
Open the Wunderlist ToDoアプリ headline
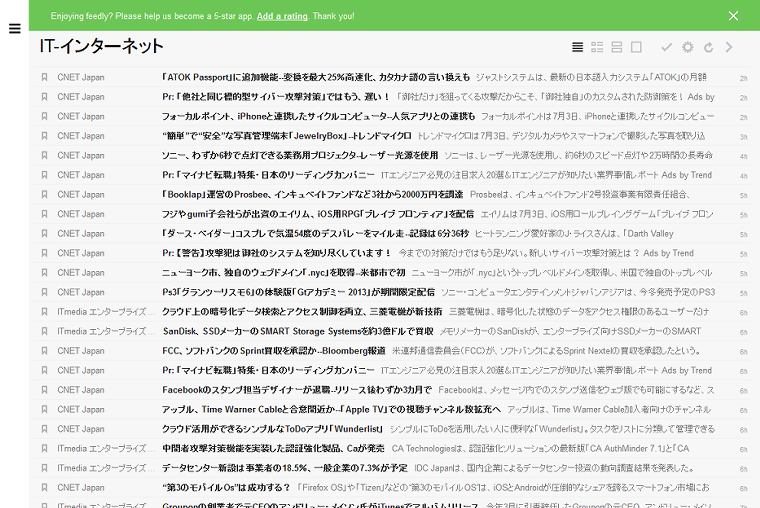click(273, 429)
